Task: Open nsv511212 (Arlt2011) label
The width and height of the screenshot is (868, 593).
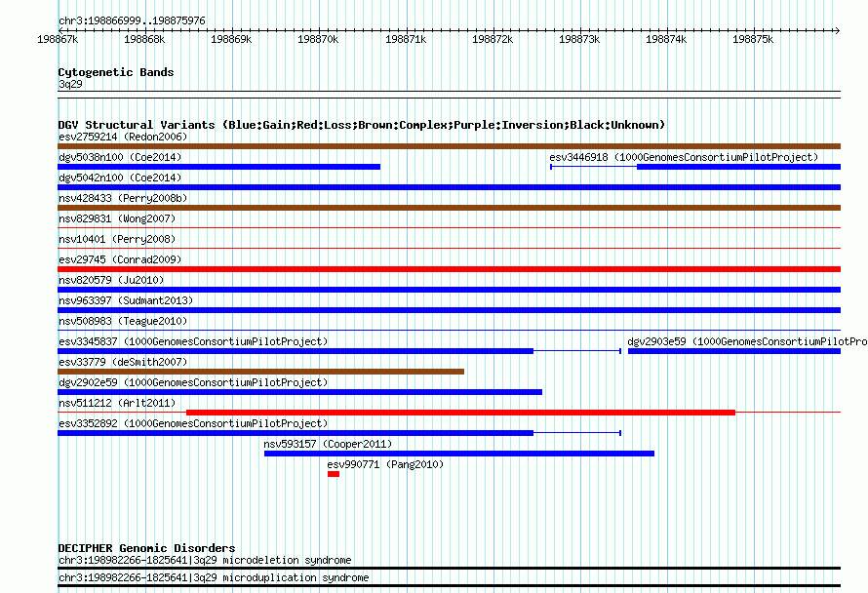Action: 117,403
